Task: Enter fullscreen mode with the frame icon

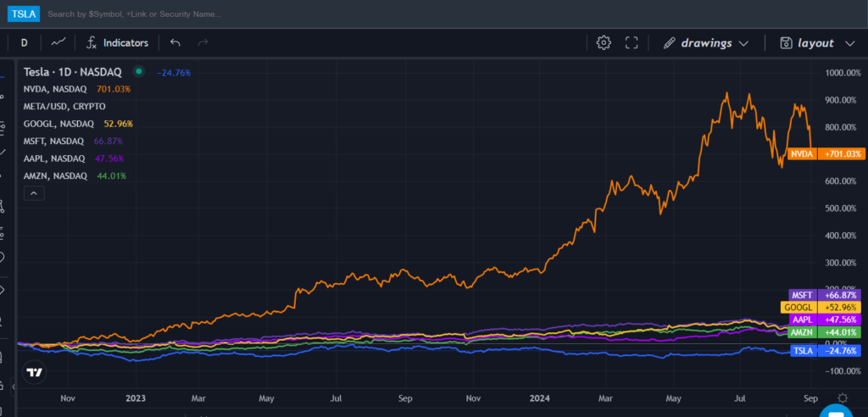Action: tap(631, 42)
